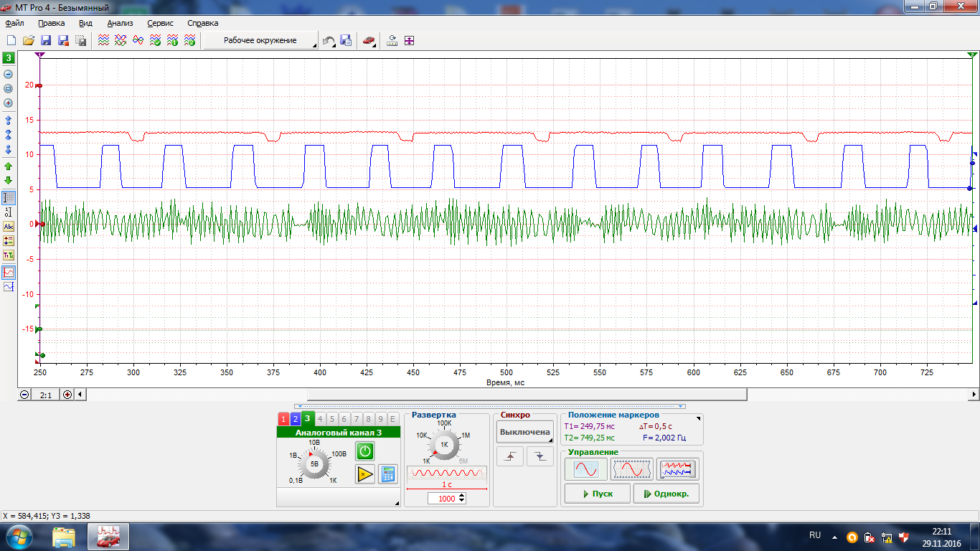Move the trace up with green arrow
This screenshot has height=551, width=980.
[9, 166]
